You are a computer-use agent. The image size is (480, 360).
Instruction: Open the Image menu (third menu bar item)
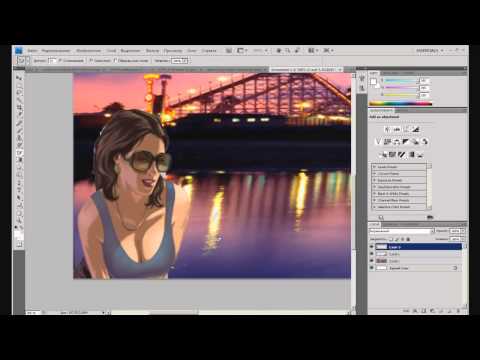pyautogui.click(x=88, y=51)
